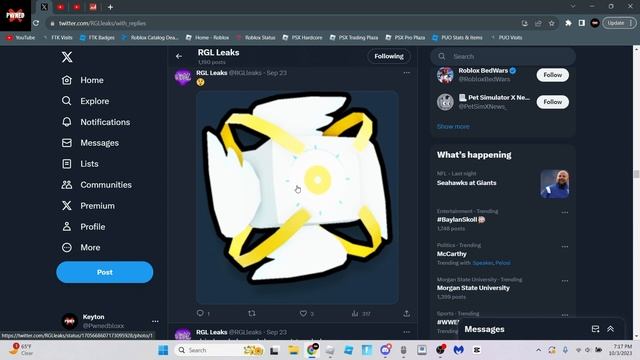Viewport: 640px width, 360px height.
Task: Open the weather widget on taskbar
Action: [21, 350]
